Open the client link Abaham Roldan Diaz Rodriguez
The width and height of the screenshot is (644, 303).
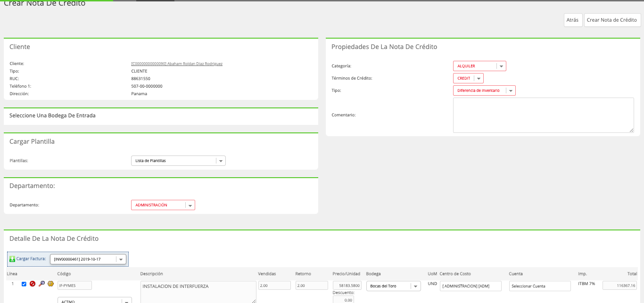[x=177, y=64]
